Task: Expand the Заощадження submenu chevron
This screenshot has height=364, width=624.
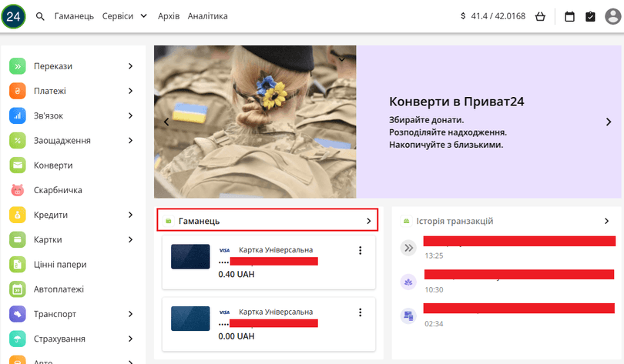Action: (x=130, y=140)
